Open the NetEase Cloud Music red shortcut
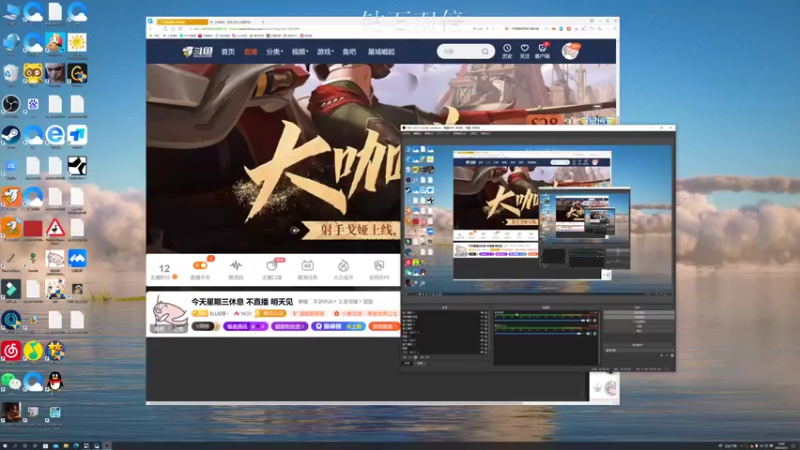Viewport: 800px width, 450px height. tap(11, 351)
